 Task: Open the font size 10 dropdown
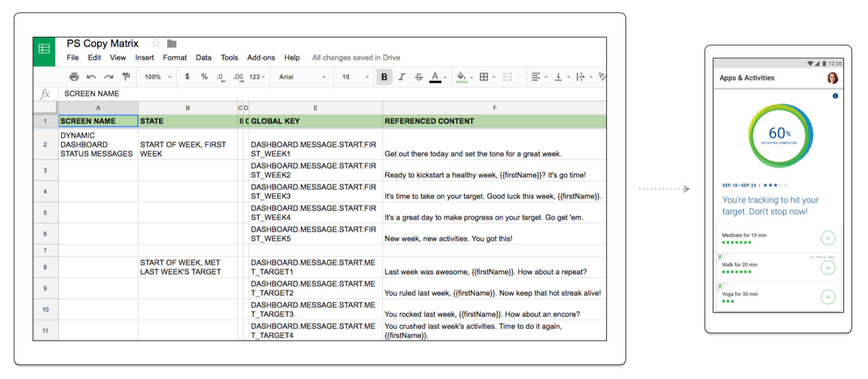pos(355,77)
